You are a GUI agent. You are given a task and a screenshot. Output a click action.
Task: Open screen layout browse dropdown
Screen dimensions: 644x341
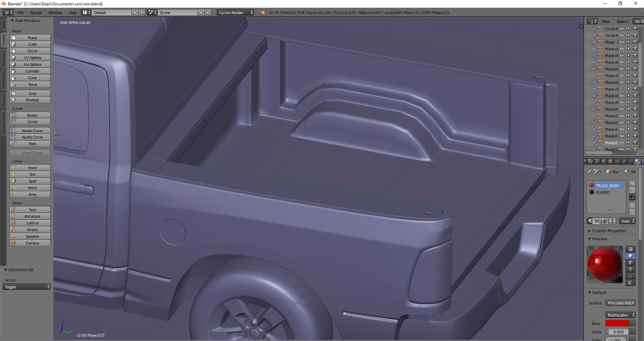click(x=86, y=12)
